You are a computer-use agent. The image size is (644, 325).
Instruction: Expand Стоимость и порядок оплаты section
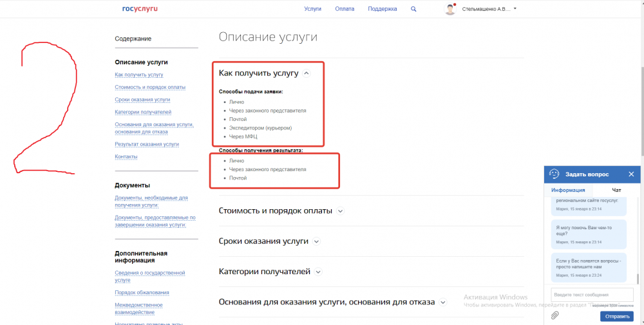341,210
